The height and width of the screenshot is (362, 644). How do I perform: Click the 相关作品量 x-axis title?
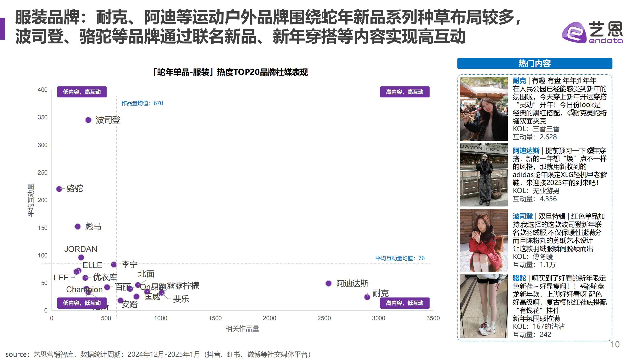[242, 328]
